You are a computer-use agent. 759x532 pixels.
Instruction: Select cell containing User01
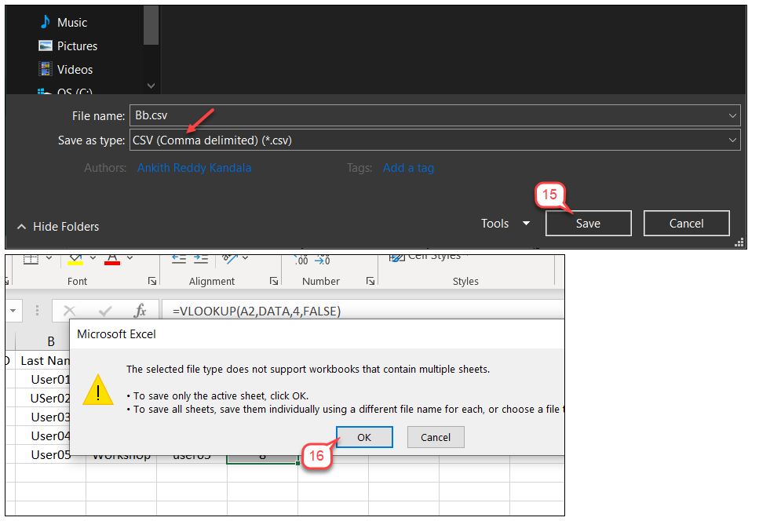[x=42, y=380]
